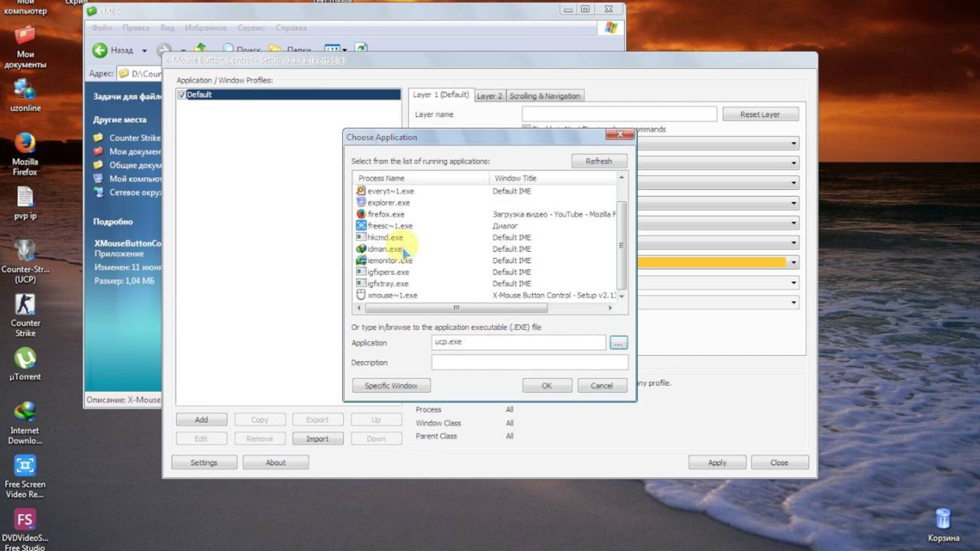This screenshot has height=551, width=980.
Task: Switch to the Layer 2 tab
Action: (x=489, y=96)
